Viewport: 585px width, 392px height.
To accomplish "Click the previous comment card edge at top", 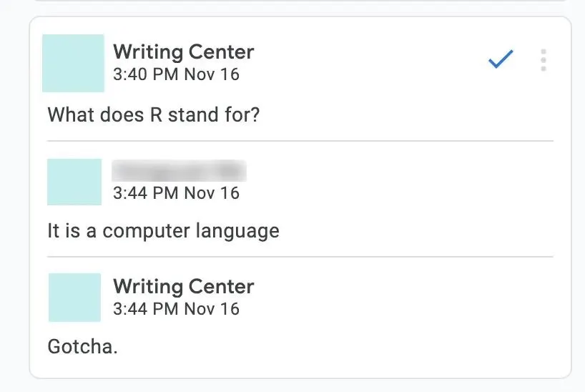I will [300, 1].
